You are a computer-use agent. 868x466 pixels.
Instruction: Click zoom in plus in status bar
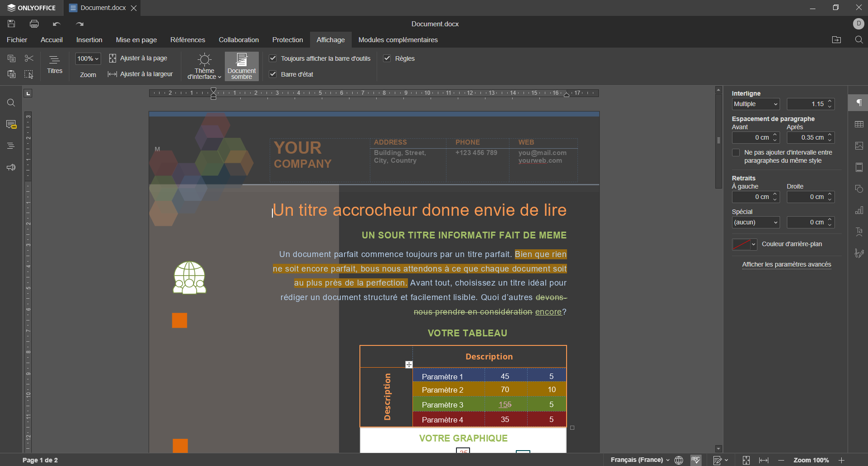(841, 460)
